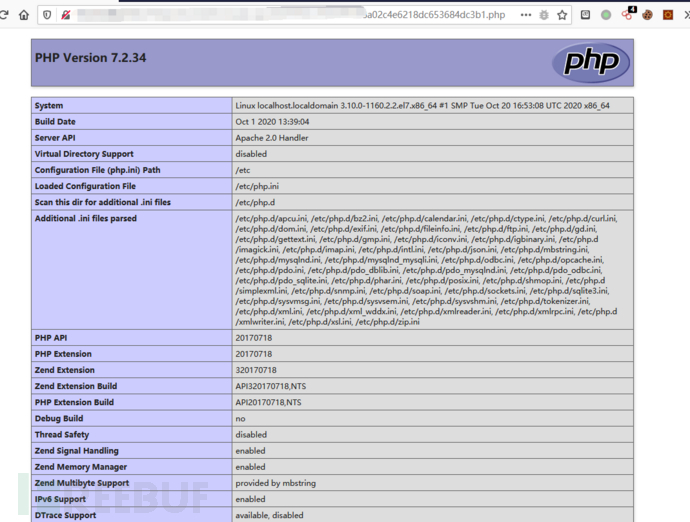
Task: Click the Build Date label
Action: (55, 121)
